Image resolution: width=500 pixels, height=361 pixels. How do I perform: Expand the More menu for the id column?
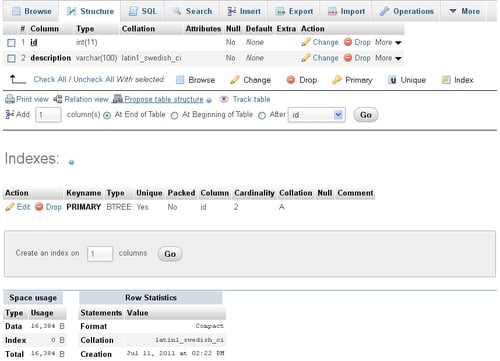click(388, 42)
